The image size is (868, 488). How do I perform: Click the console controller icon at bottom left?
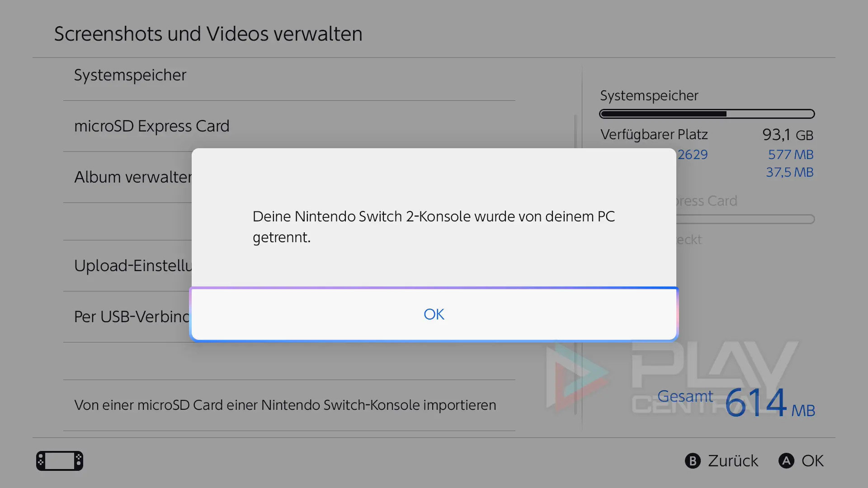coord(60,461)
